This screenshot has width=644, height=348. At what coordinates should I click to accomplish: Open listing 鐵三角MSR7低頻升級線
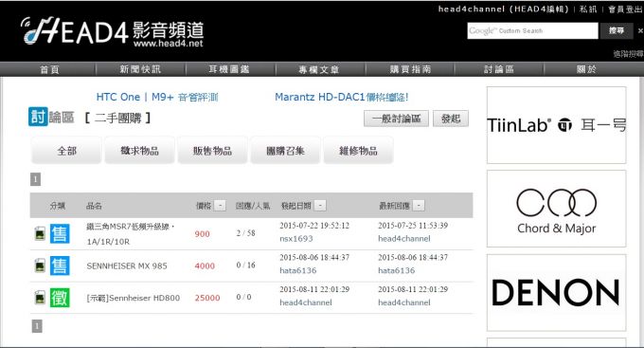click(x=131, y=233)
